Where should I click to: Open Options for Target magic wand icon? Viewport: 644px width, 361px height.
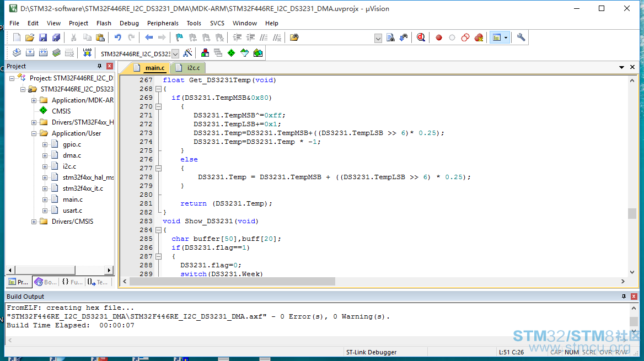click(x=187, y=52)
